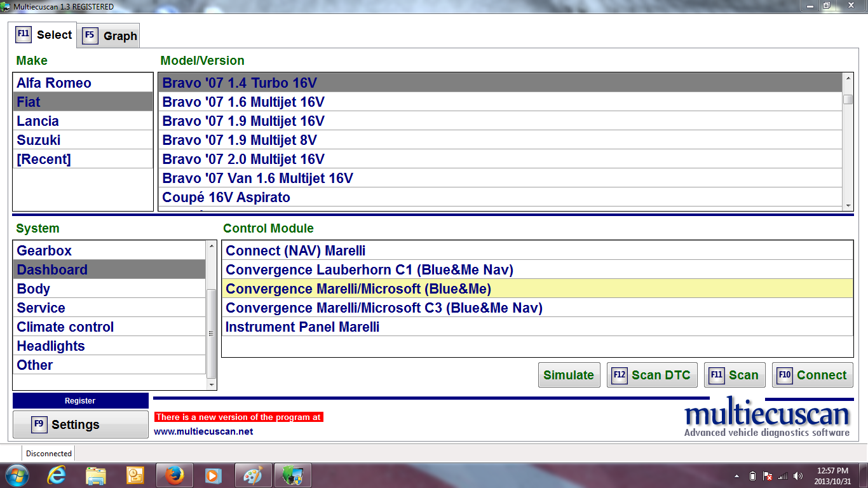Choose Headlights in System list
This screenshot has width=868, height=488.
pos(109,346)
